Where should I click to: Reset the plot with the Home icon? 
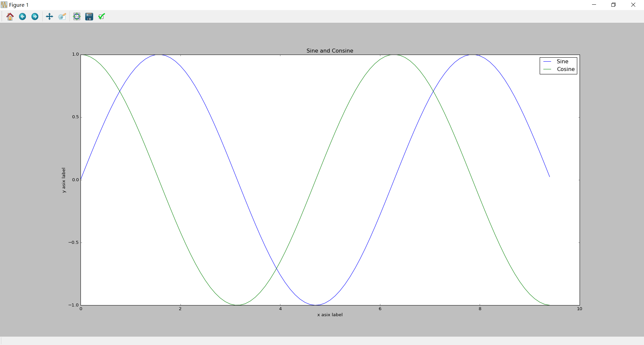tap(10, 16)
